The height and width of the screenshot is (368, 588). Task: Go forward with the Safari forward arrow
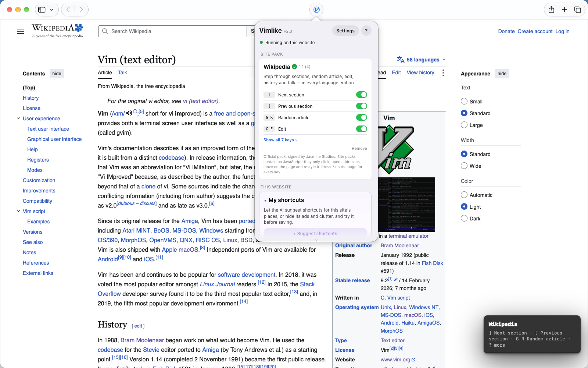pyautogui.click(x=82, y=10)
